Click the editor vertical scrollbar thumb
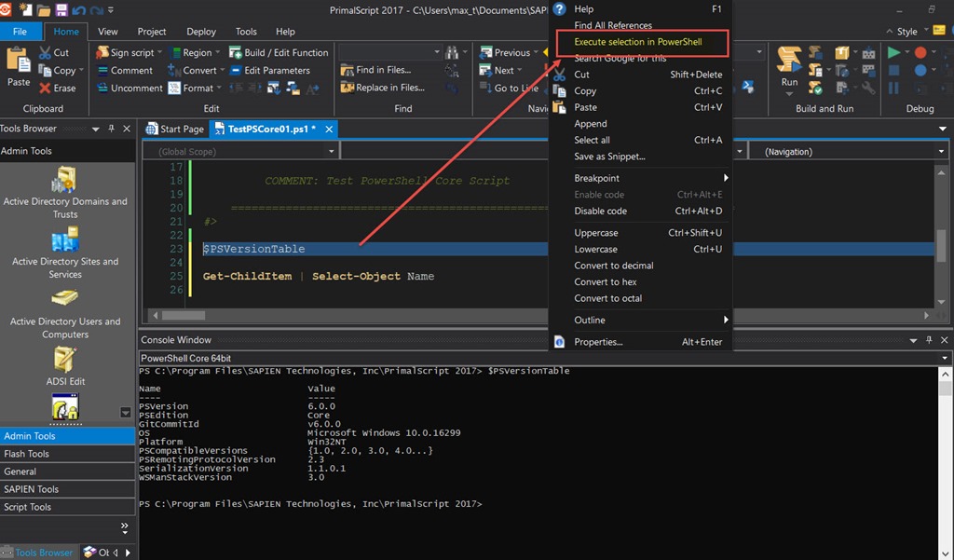954x560 pixels. tap(941, 245)
